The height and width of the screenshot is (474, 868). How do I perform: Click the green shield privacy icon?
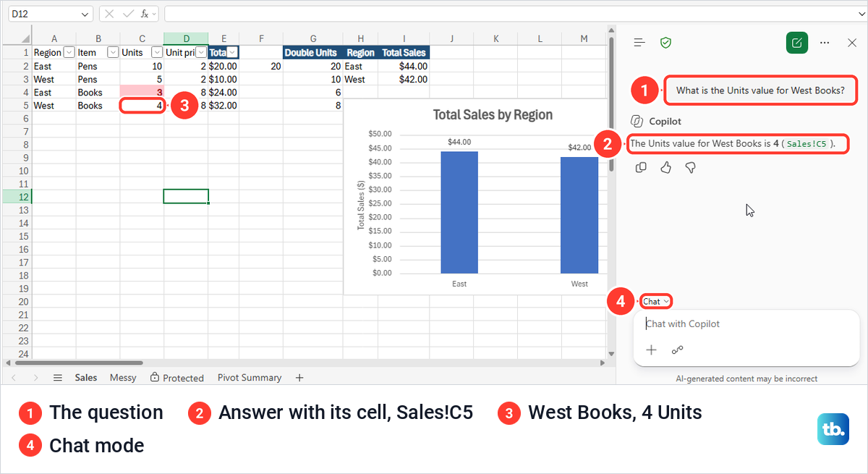point(666,43)
